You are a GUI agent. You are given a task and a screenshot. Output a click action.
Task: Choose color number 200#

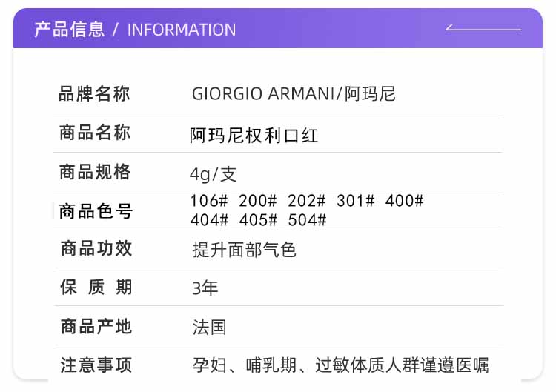tap(258, 201)
